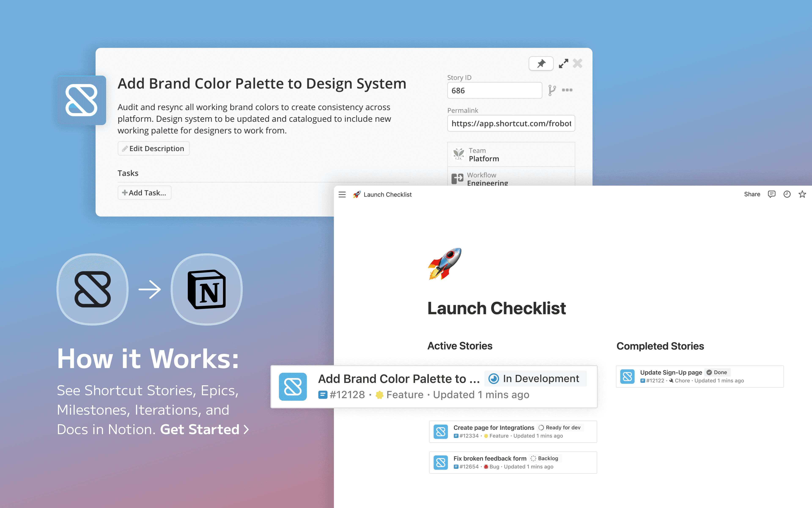Click the git branch icon beside Story ID

click(552, 90)
